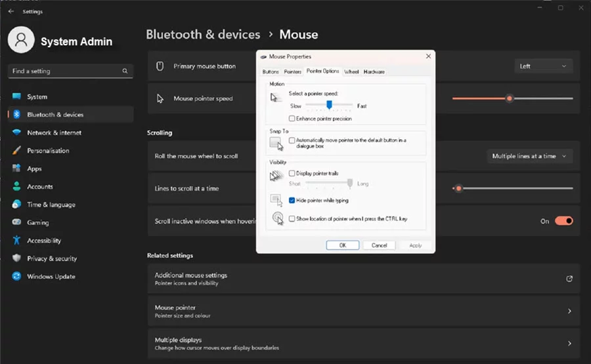Close the Mouse Properties dialog
Screen dimensions: 591x364
click(x=428, y=56)
